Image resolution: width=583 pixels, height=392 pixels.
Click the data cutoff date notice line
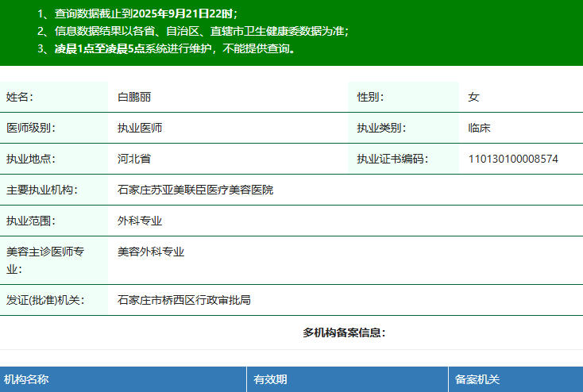[137, 14]
